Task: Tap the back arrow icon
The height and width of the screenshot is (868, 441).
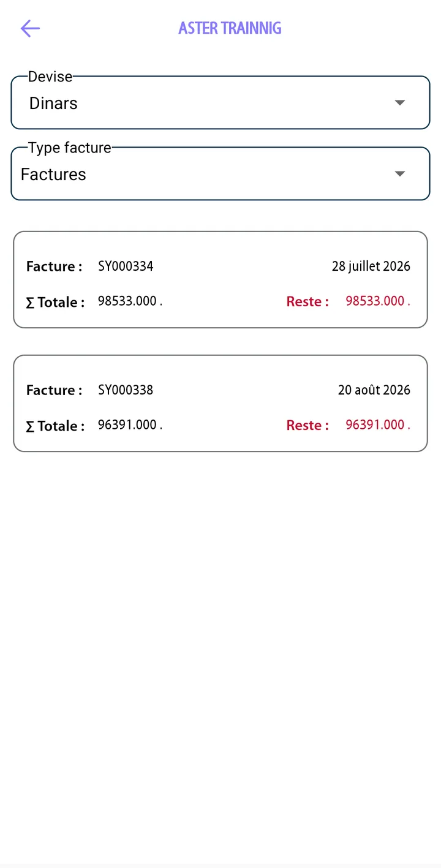Action: pos(30,28)
